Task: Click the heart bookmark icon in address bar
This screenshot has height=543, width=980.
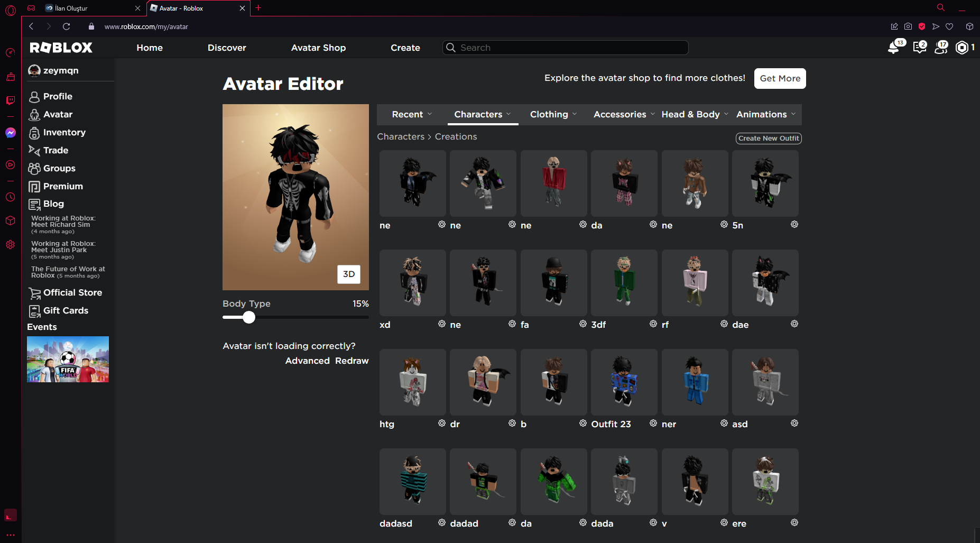Action: click(949, 26)
